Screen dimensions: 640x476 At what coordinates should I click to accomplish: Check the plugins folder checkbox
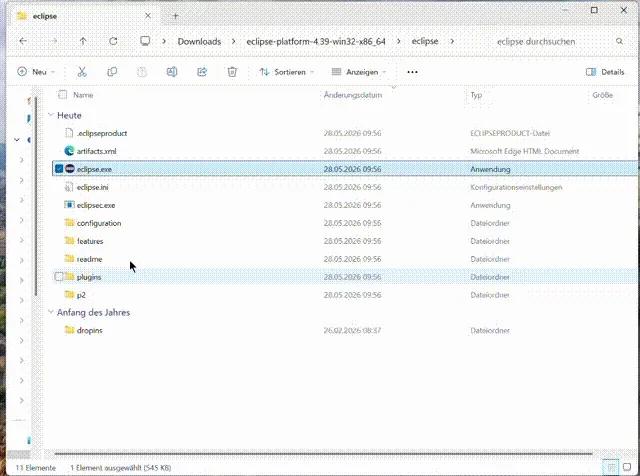pos(59,277)
